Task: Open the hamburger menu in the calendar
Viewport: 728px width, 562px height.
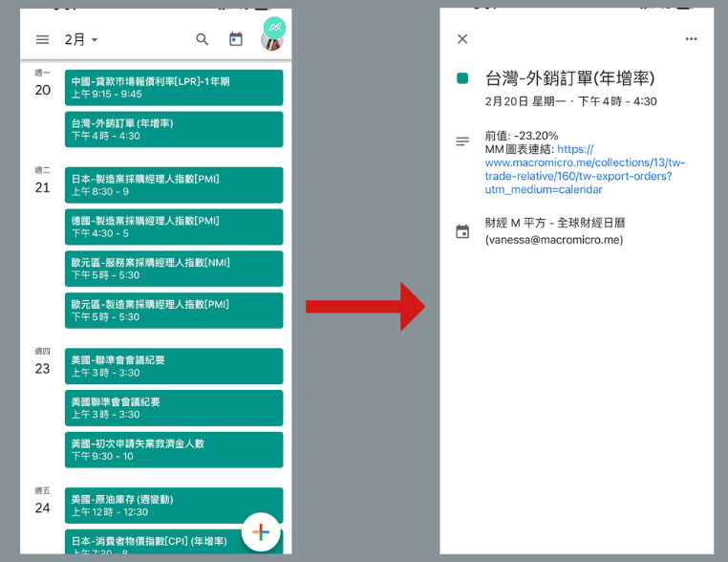Action: point(42,39)
